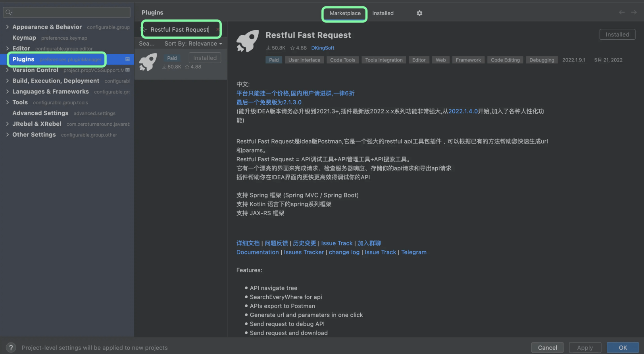The height and width of the screenshot is (354, 644).
Task: Click the Editor tag in plugin details
Action: point(419,60)
